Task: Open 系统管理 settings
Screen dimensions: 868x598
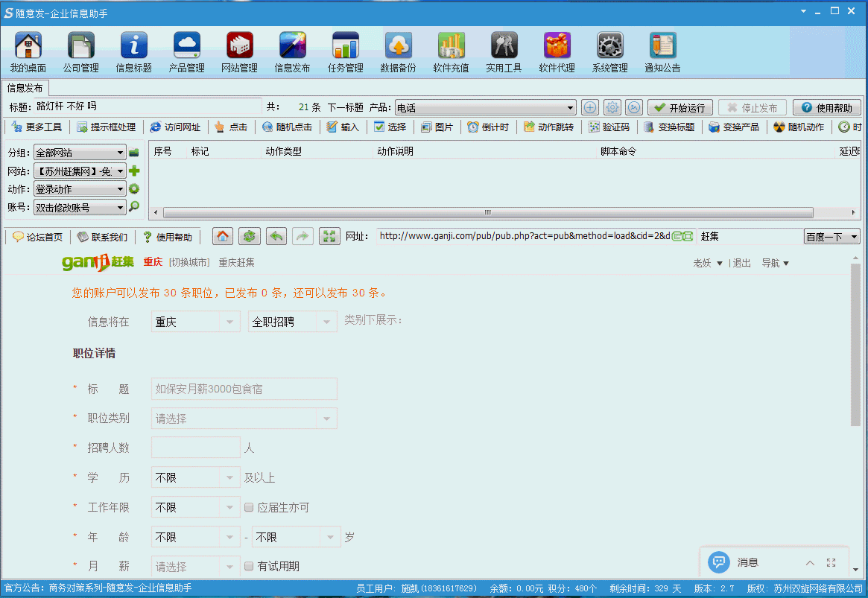Action: click(x=610, y=52)
